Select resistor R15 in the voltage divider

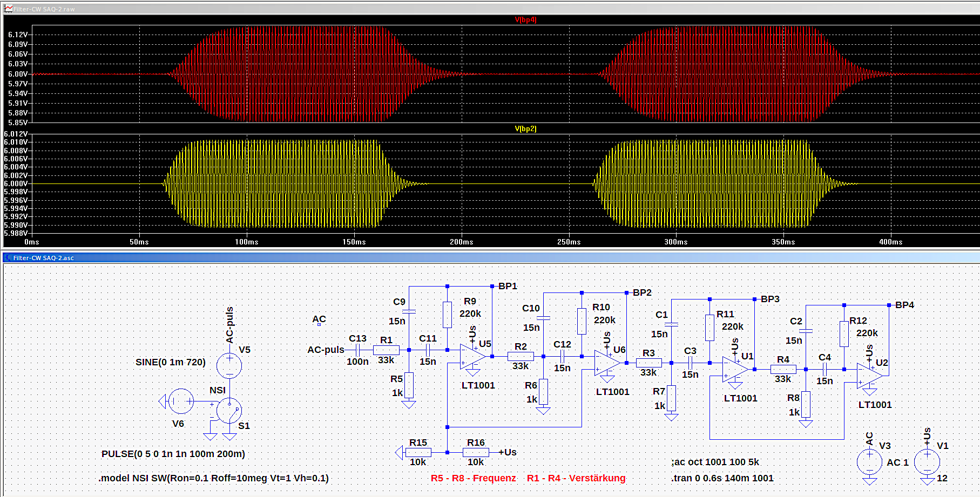(418, 452)
